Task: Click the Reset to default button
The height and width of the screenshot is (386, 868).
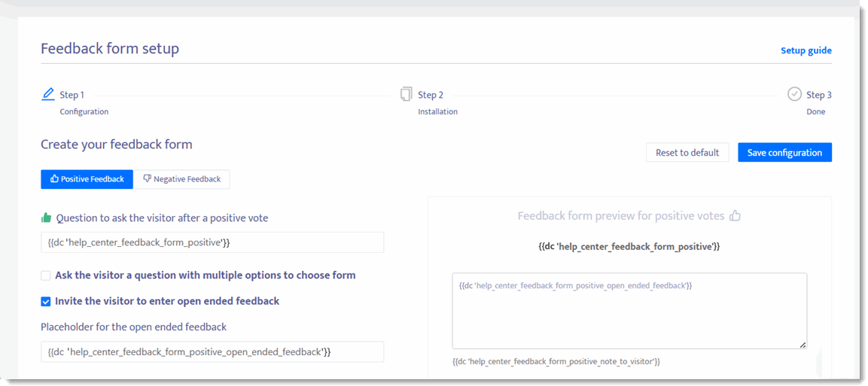Action: pos(687,153)
